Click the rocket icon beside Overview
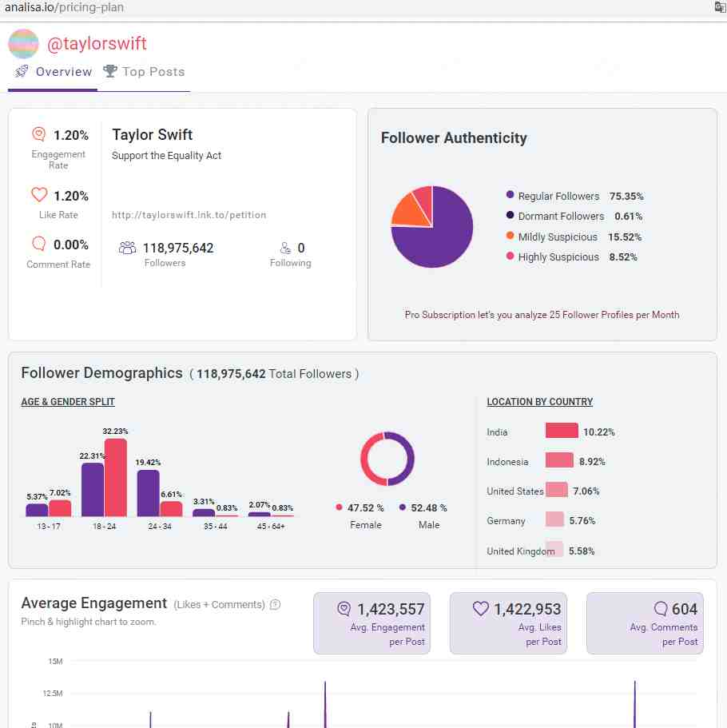The width and height of the screenshot is (727, 728). pyautogui.click(x=22, y=71)
